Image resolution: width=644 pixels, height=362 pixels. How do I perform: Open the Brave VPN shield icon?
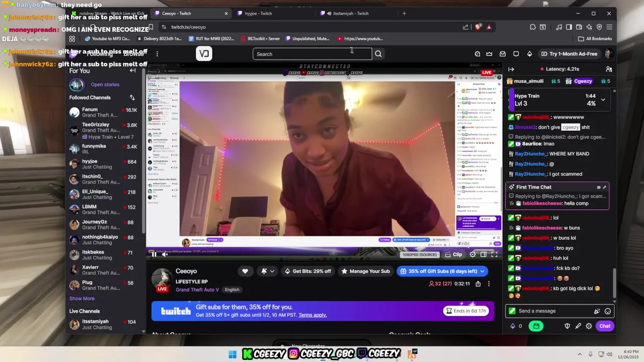pos(599,27)
